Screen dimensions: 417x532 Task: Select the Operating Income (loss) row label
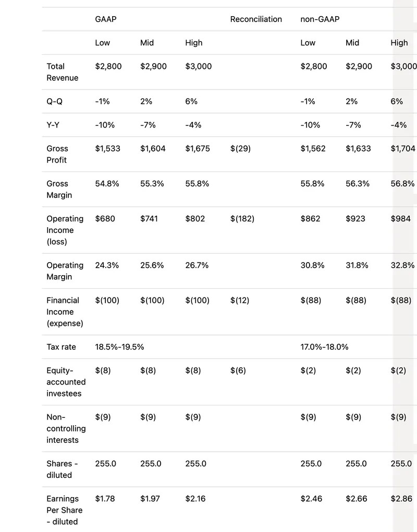tap(65, 230)
